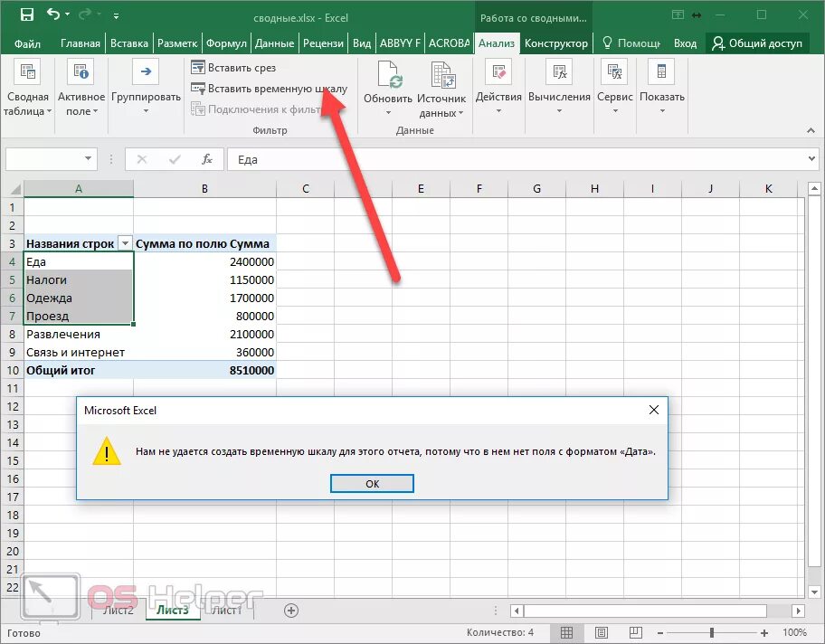Open the Показать icon menu

(662, 71)
